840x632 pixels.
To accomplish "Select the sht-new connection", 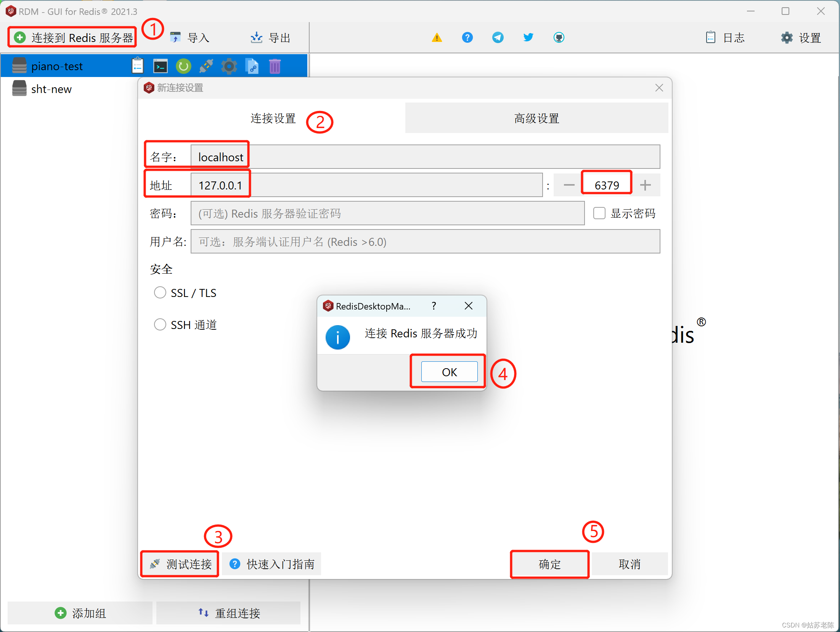I will click(x=154, y=89).
